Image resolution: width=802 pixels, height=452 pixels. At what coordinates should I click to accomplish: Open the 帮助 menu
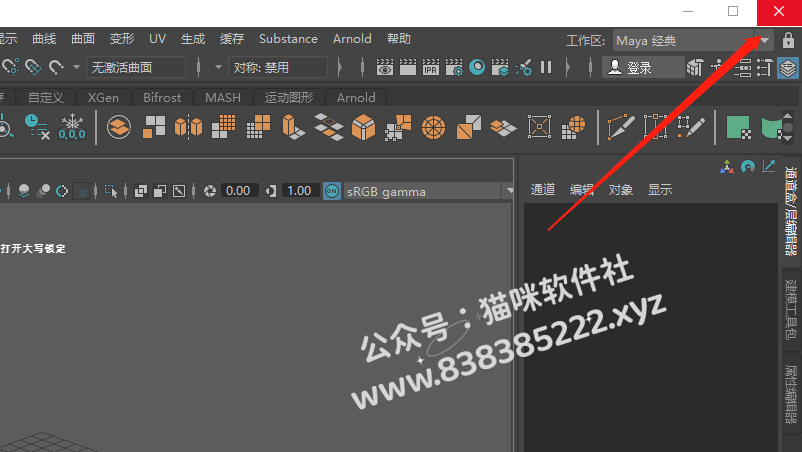click(x=398, y=39)
